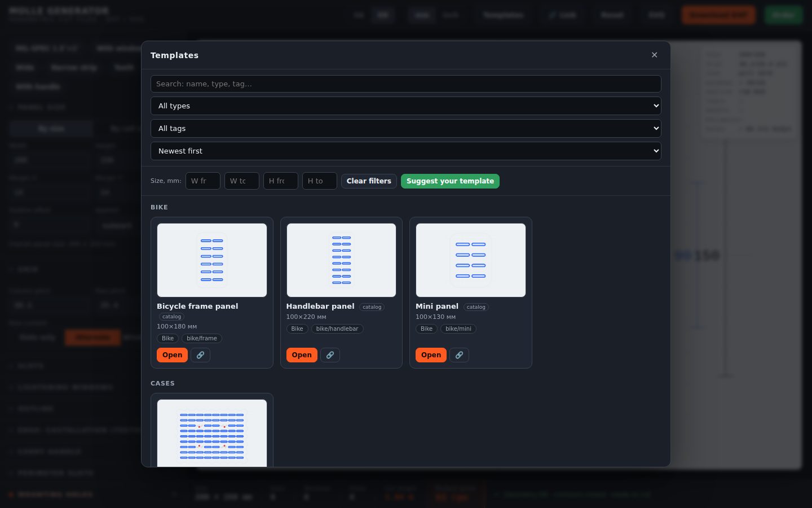
Task: Click the Bike tag on Handlebar panel
Action: click(x=297, y=329)
